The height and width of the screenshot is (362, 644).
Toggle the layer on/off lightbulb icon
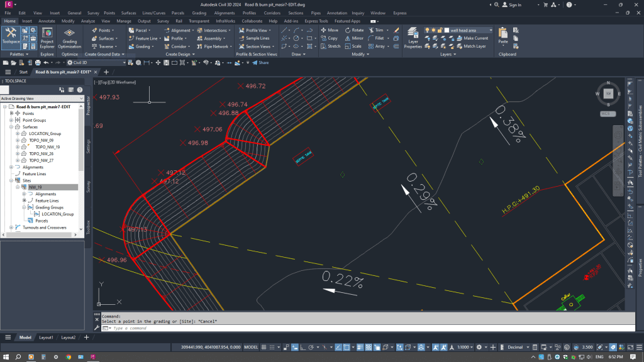pyautogui.click(x=428, y=30)
